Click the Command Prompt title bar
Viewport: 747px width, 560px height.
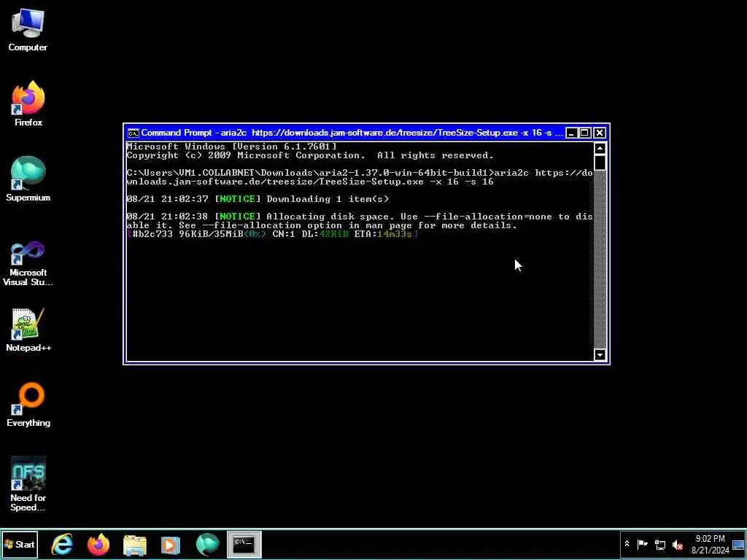click(x=352, y=133)
